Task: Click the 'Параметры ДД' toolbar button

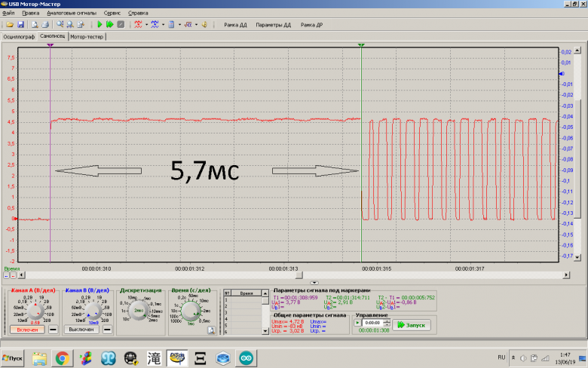Action: [x=274, y=25]
